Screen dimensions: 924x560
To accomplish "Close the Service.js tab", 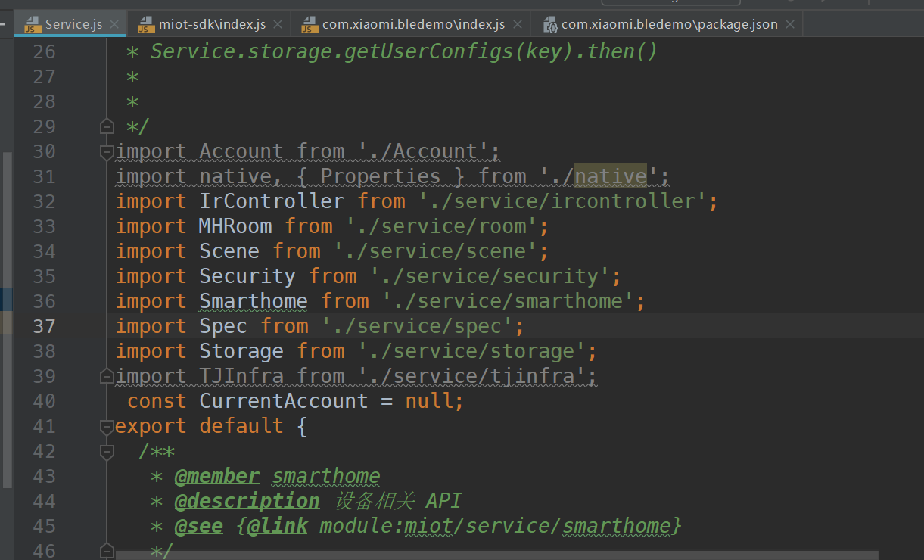I will pos(115,23).
